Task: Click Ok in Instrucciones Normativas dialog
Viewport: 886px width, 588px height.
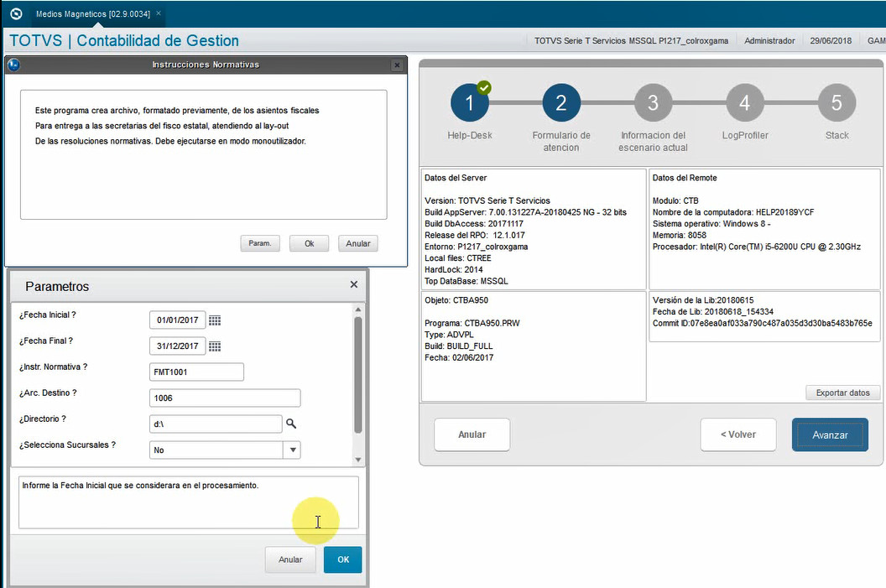Action: [x=309, y=243]
